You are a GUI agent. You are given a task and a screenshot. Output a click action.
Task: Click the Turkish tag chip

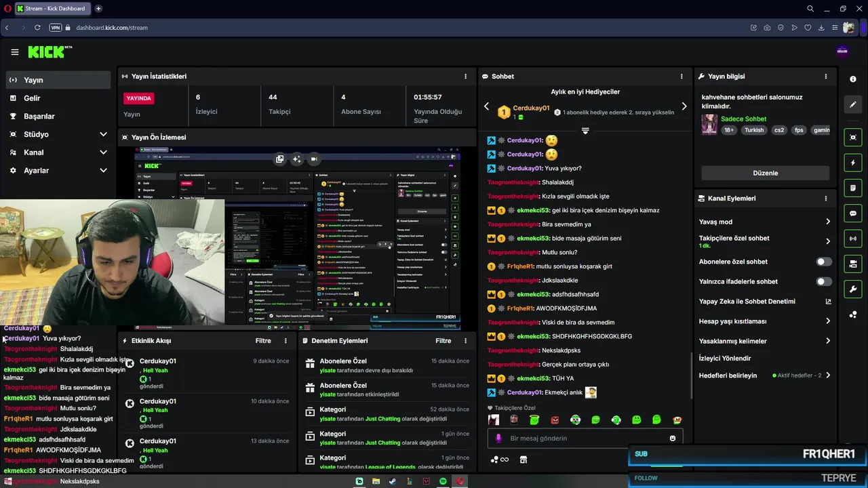pyautogui.click(x=754, y=130)
